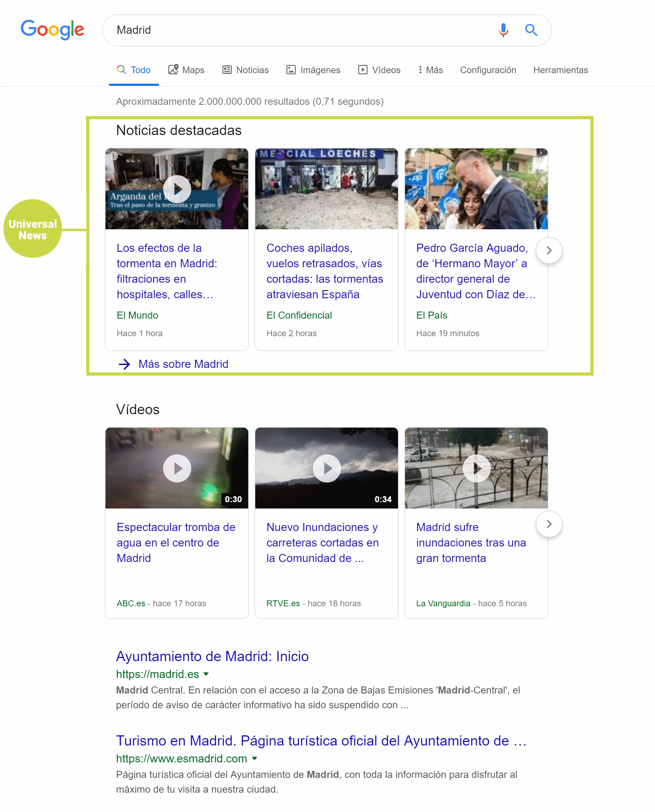Open the Más sobre Madrid link
Image resolution: width=655 pixels, height=812 pixels.
184,364
